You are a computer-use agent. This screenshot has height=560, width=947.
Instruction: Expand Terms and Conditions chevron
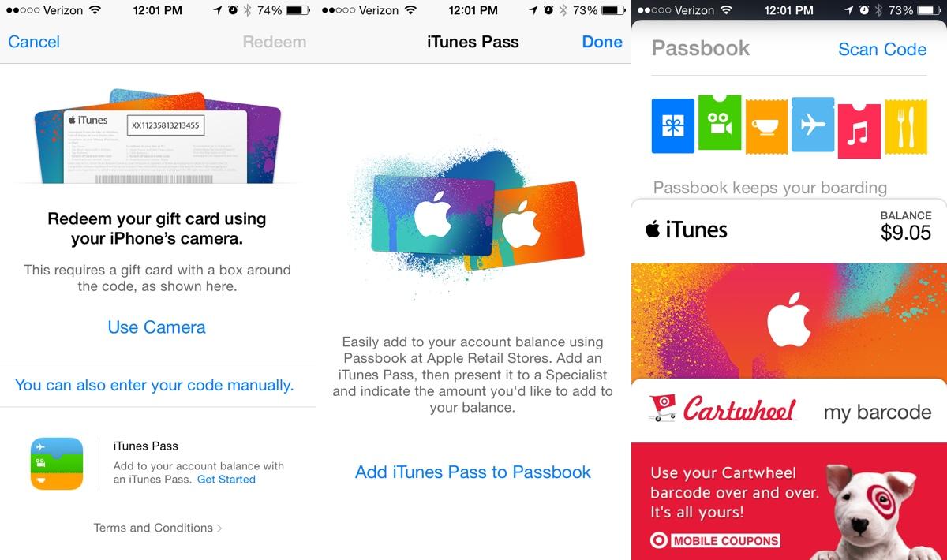[219, 528]
